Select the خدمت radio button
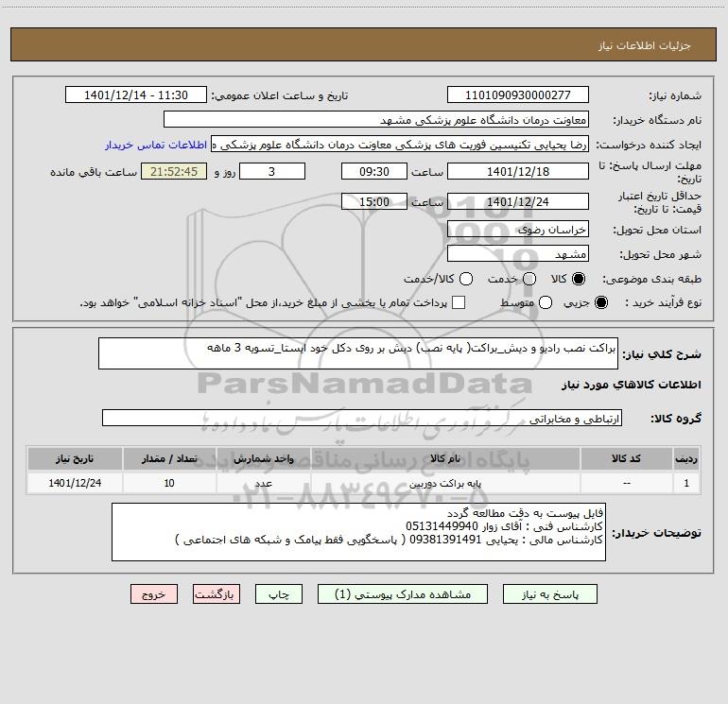 pyautogui.click(x=529, y=279)
